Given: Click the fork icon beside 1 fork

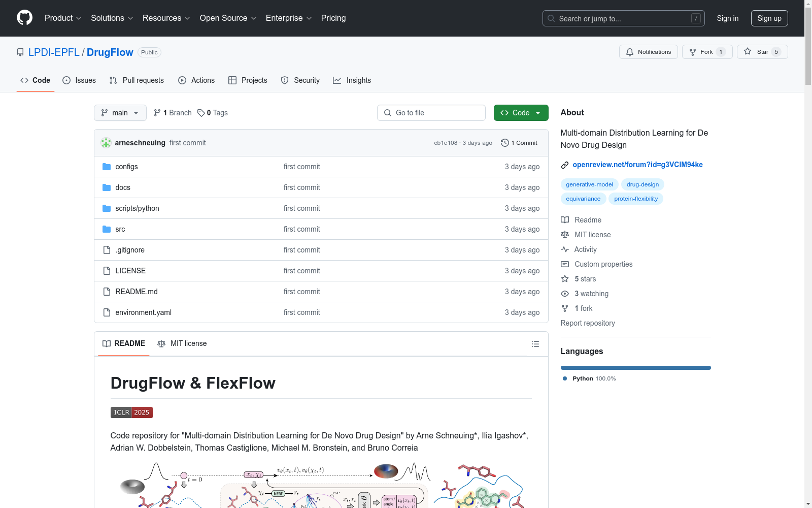Looking at the screenshot, I should [565, 308].
